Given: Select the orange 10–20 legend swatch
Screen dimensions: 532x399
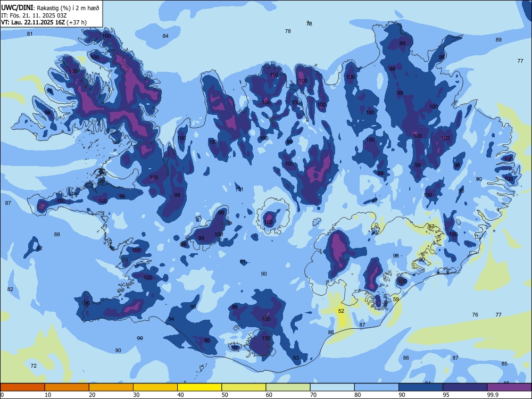Looking at the screenshot, I should [67, 387].
